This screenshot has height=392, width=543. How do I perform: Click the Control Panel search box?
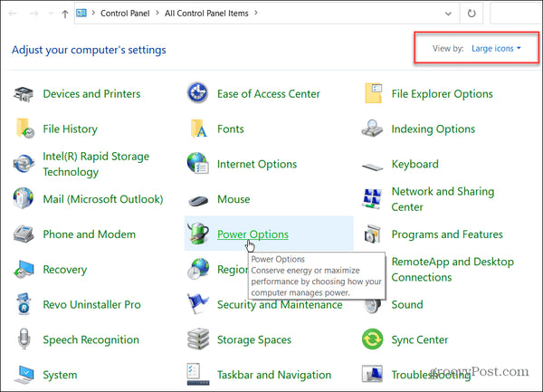[516, 14]
